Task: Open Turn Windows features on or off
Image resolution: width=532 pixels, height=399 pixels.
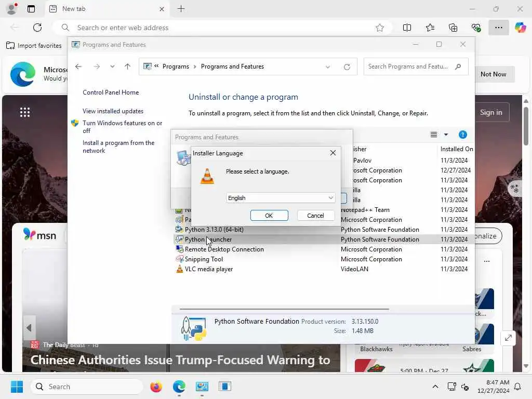Action: 123,127
